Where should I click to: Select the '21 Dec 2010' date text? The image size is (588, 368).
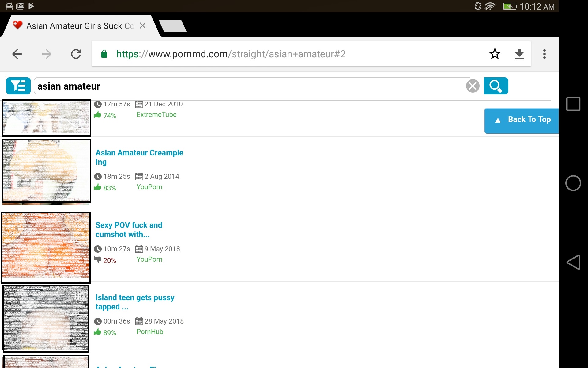coord(164,104)
